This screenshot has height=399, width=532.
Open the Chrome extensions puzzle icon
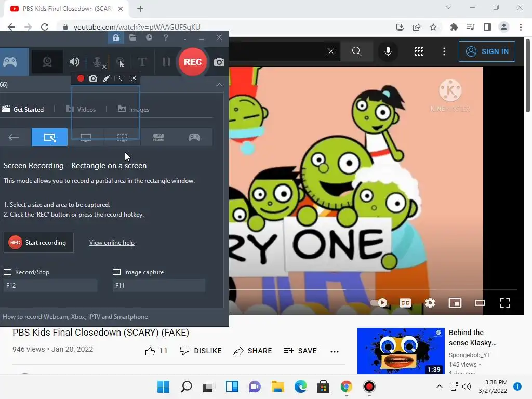[454, 27]
